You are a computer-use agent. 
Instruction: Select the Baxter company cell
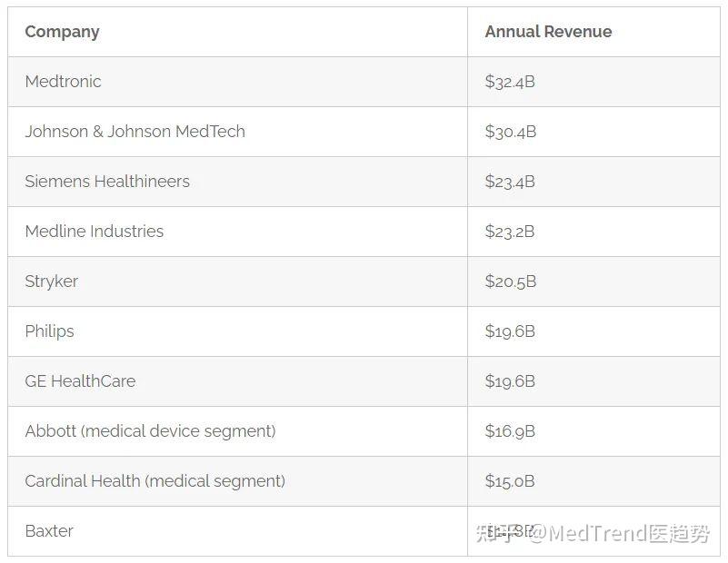(49, 531)
